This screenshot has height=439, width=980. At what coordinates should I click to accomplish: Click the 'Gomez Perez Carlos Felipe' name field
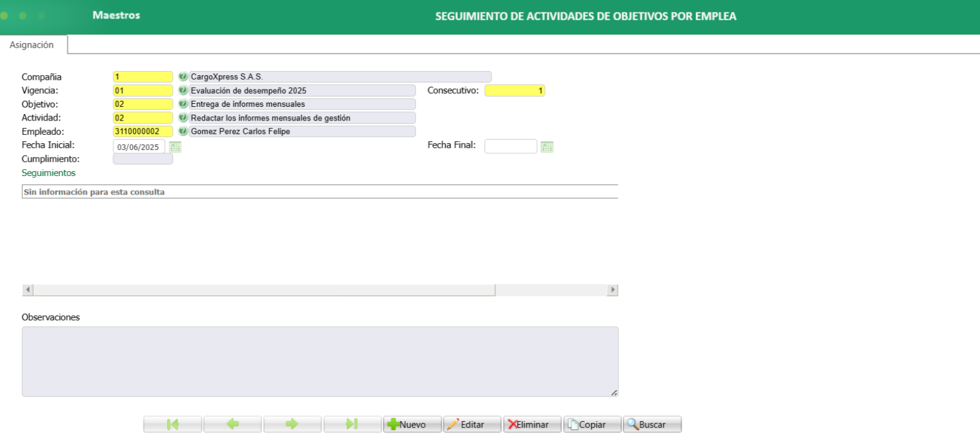point(302,131)
